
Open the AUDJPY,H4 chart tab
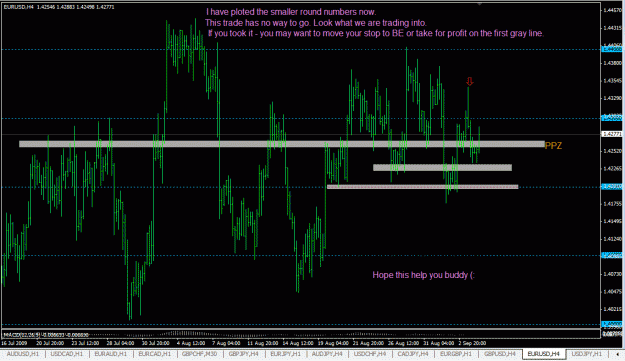point(327,354)
